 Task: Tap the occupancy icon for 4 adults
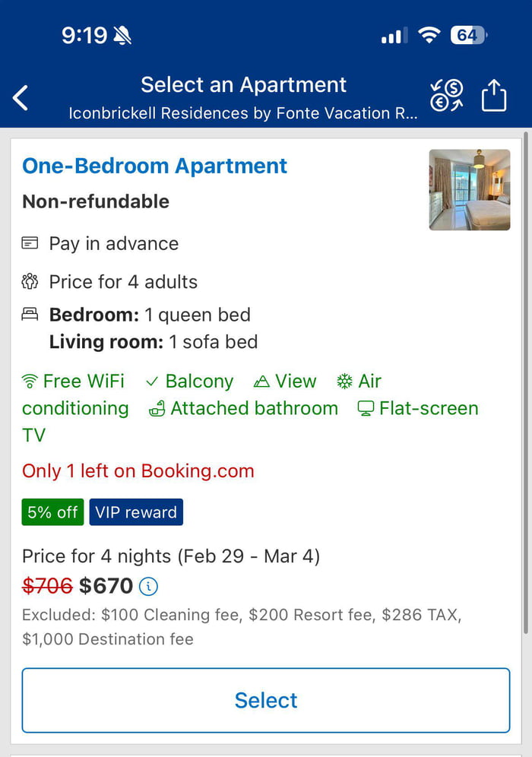point(30,281)
